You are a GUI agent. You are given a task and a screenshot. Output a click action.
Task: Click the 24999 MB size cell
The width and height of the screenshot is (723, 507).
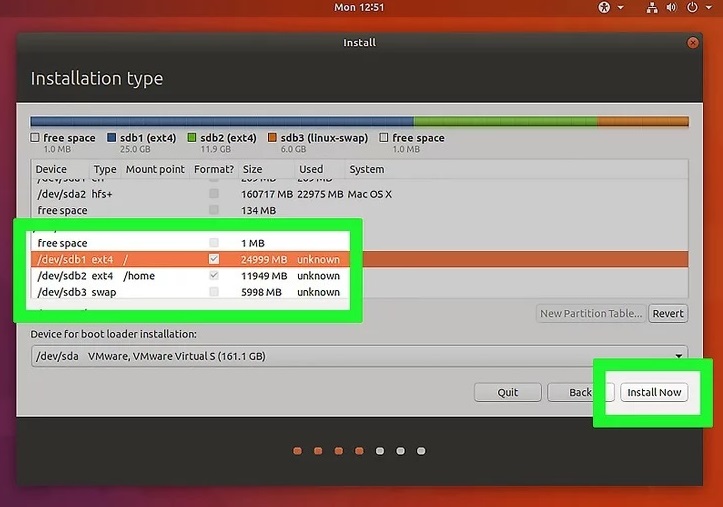point(264,259)
